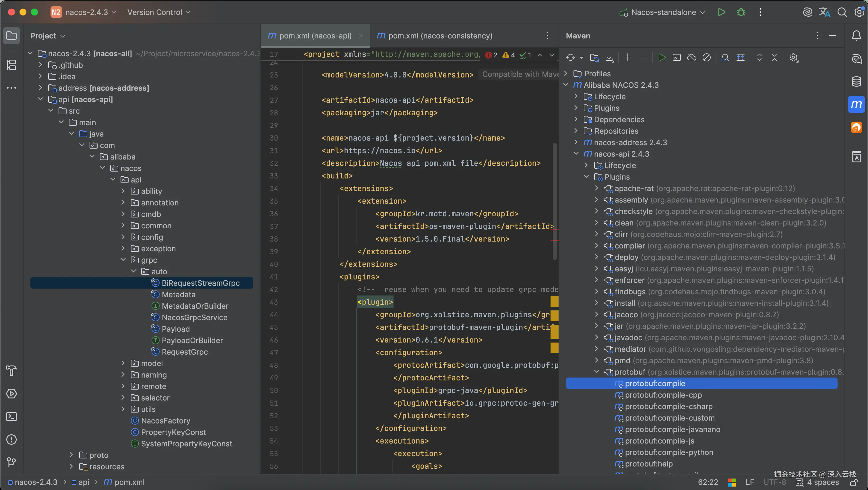Open Database tool window

click(x=856, y=81)
